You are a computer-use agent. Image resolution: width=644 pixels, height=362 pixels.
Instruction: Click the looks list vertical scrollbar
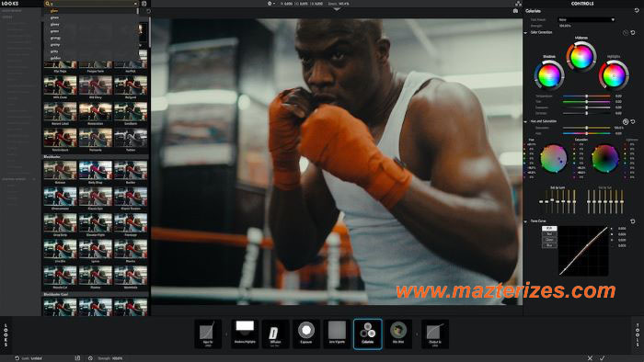[x=149, y=33]
